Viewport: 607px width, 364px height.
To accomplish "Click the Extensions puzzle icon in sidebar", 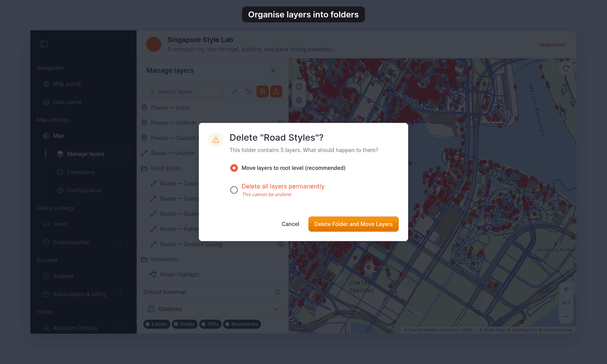I will pos(60,172).
